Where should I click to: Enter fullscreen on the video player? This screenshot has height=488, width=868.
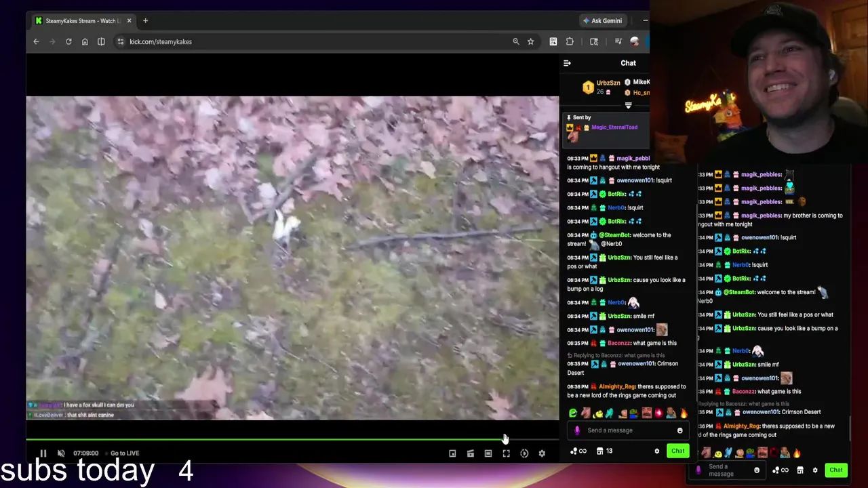click(x=506, y=453)
